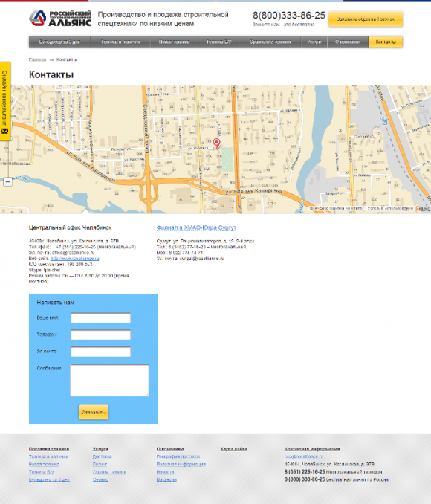The height and width of the screenshot is (504, 431).
Task: Open the footer Бульдозер за 3 дня link
Action: tap(49, 479)
